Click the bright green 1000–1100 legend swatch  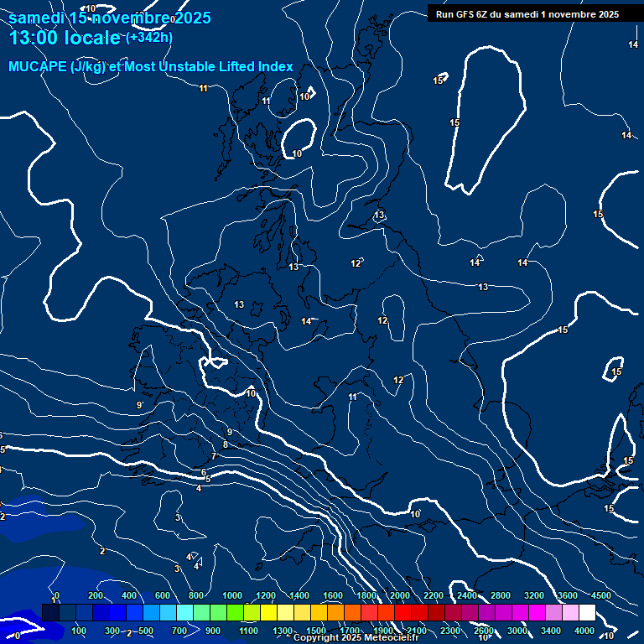(x=235, y=612)
